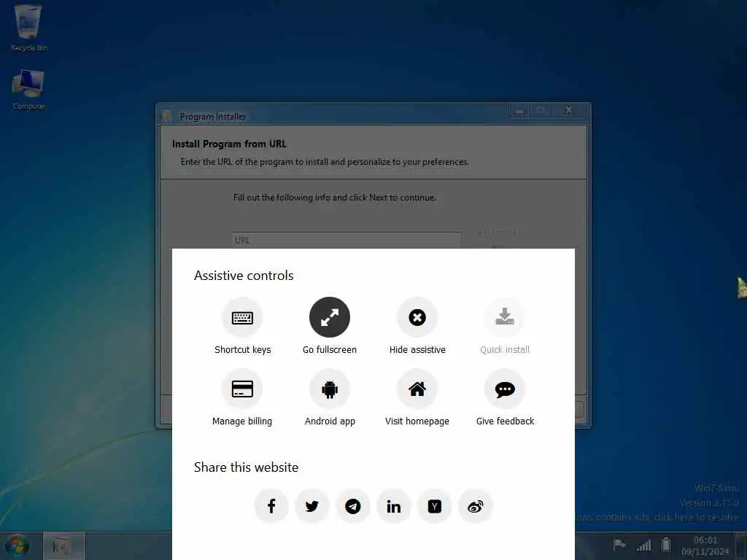Screen dimensions: 747x560
Task: Click the URL input field in Program Installer
Action: pos(347,240)
